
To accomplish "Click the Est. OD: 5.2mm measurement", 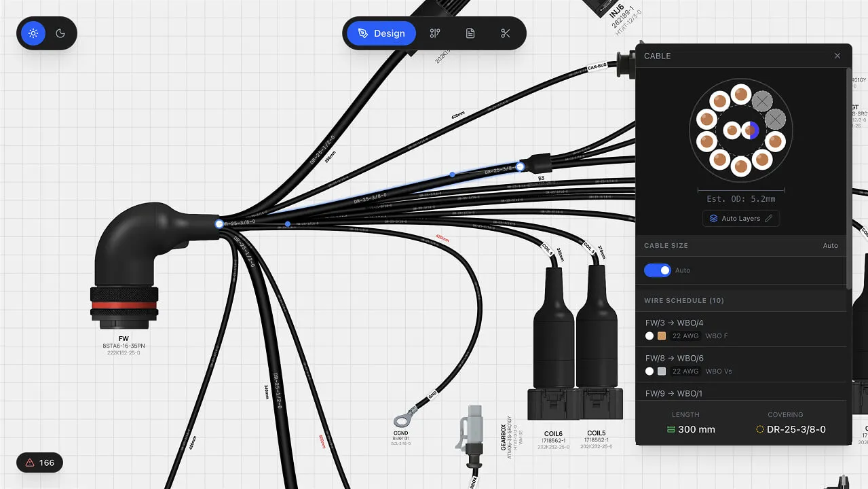I will 740,199.
